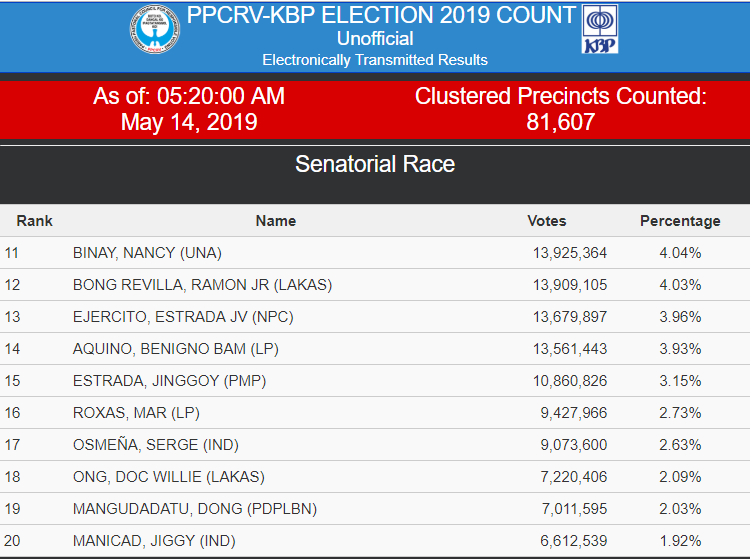Select the Binay, Nancy (UNA) row

pos(375,253)
